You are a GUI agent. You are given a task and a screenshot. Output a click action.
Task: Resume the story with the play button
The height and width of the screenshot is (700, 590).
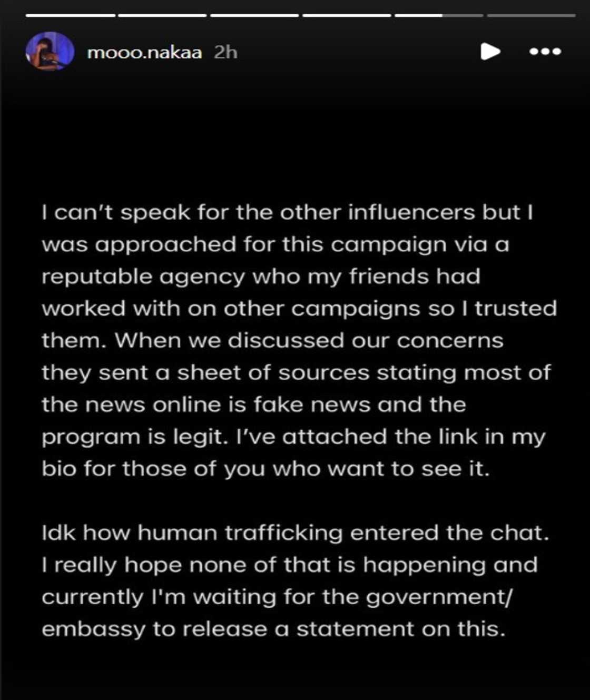click(x=490, y=52)
